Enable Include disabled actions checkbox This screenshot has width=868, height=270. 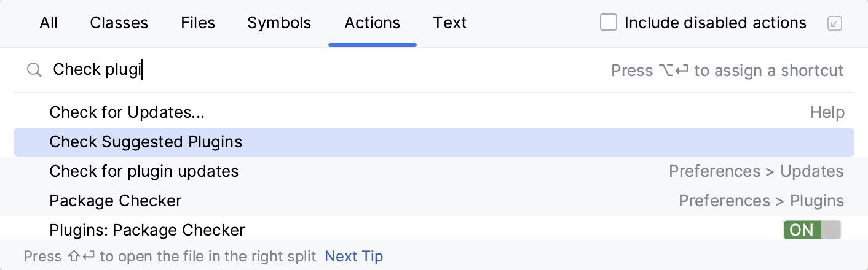click(608, 23)
